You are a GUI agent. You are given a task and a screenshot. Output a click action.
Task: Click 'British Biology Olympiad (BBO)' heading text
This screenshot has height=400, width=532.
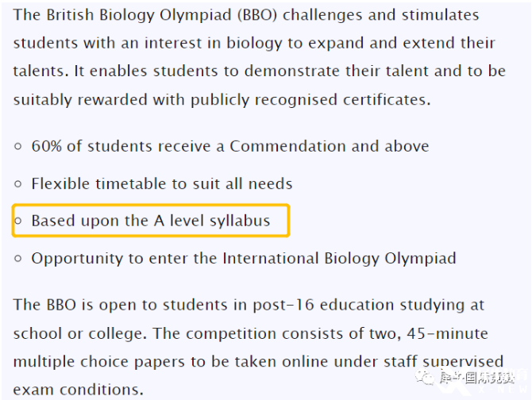[x=162, y=15]
